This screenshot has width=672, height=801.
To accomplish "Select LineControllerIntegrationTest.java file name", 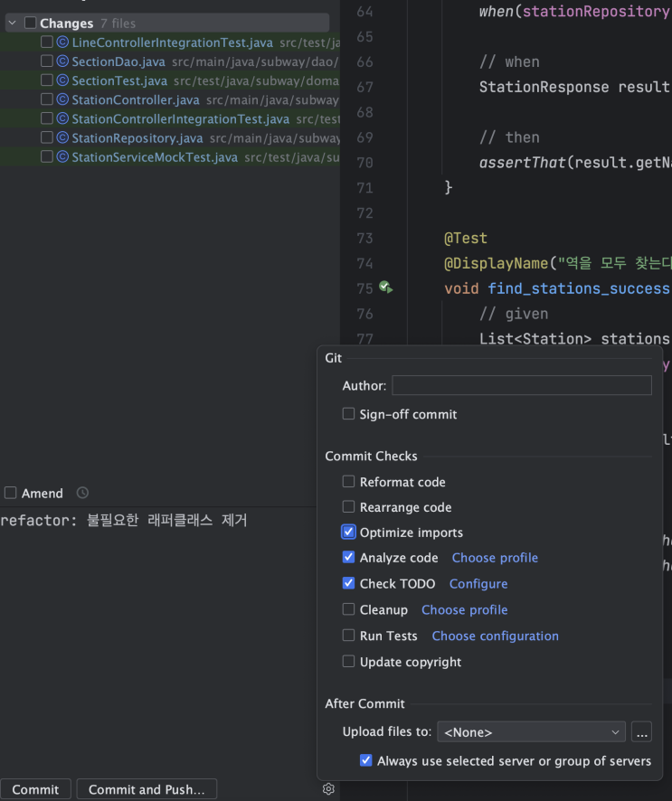I will point(172,42).
